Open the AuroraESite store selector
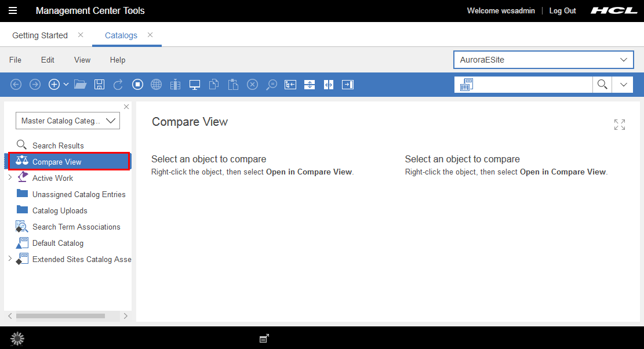Viewport: 644px width, 349px height. [543, 60]
